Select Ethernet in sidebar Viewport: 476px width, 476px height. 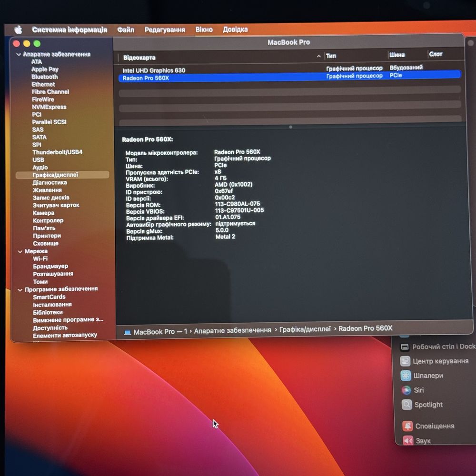pyautogui.click(x=43, y=84)
